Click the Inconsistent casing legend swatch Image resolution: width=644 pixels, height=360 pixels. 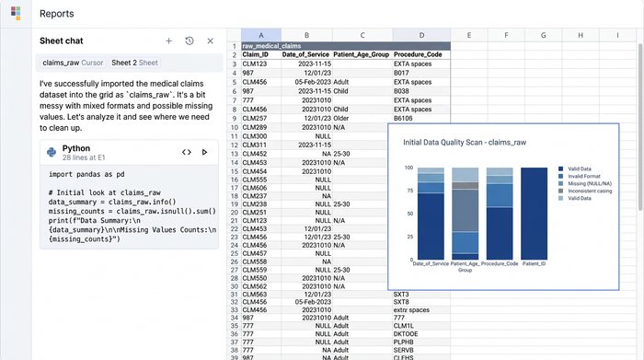560,192
